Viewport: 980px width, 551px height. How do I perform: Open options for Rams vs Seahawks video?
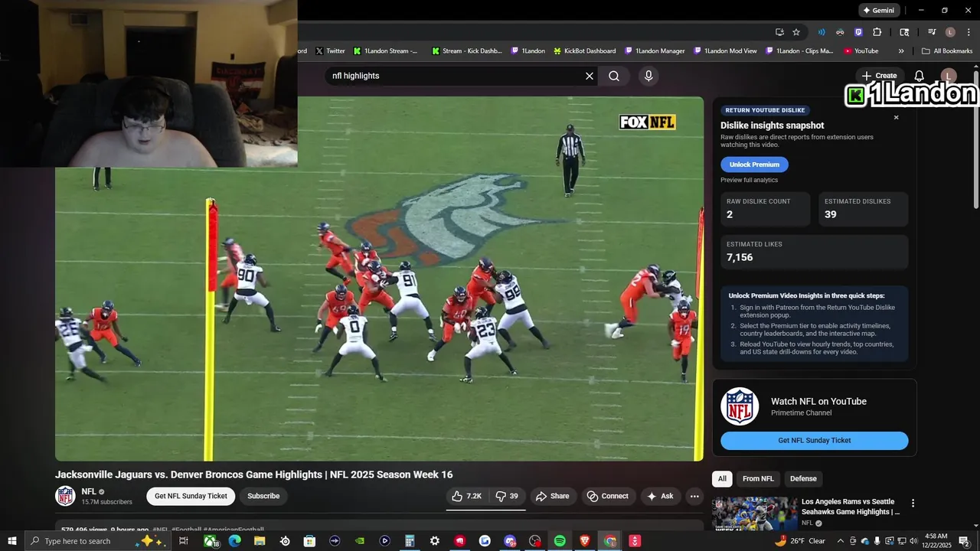pyautogui.click(x=913, y=504)
